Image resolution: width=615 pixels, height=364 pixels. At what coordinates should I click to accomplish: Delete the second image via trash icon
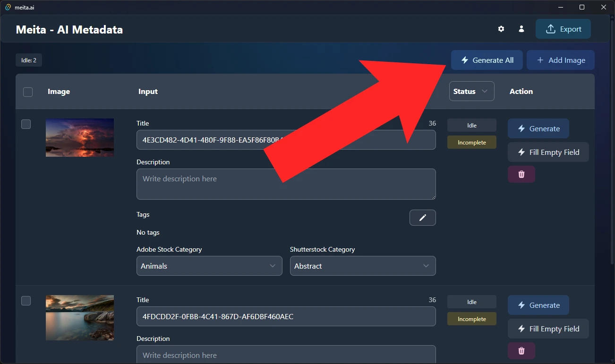point(521,350)
